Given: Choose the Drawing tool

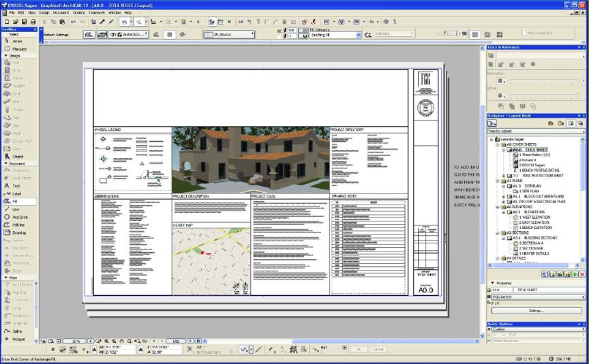Looking at the screenshot, I should [x=18, y=232].
